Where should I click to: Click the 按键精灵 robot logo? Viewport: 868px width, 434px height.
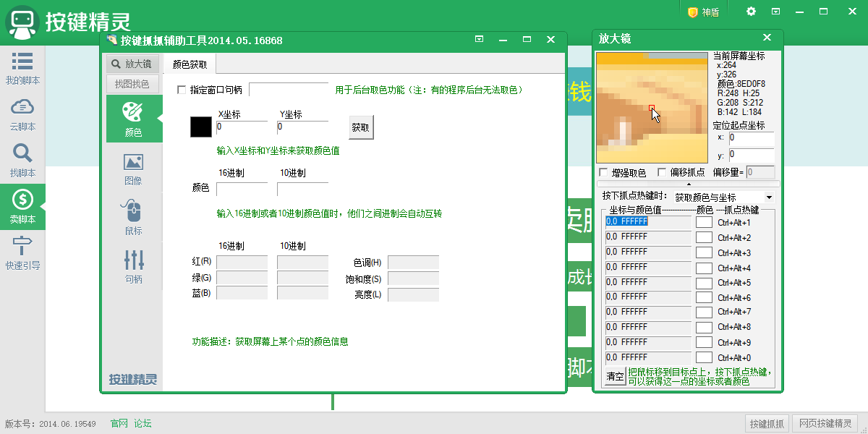coord(22,22)
